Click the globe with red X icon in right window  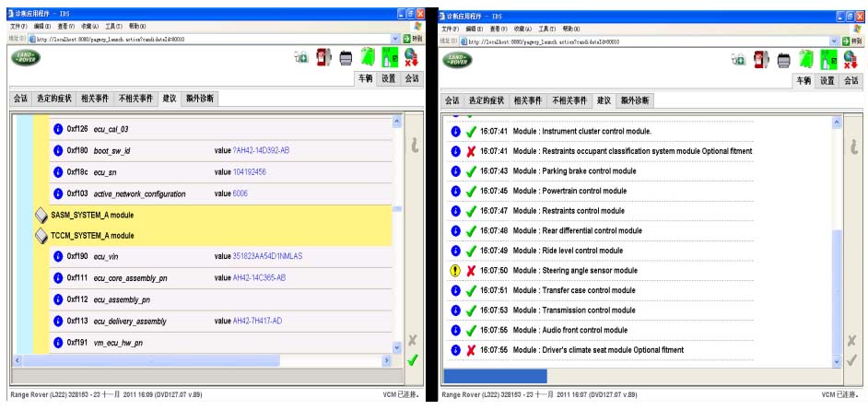850,59
